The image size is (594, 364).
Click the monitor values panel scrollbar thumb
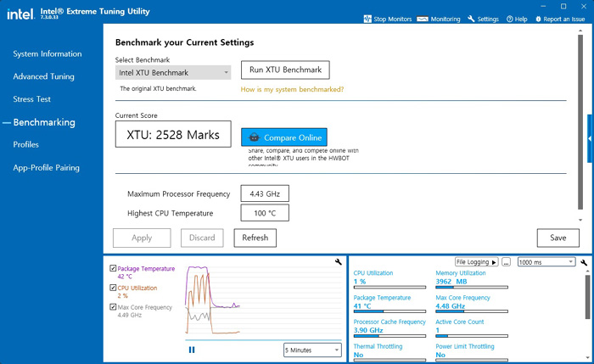[x=587, y=297]
